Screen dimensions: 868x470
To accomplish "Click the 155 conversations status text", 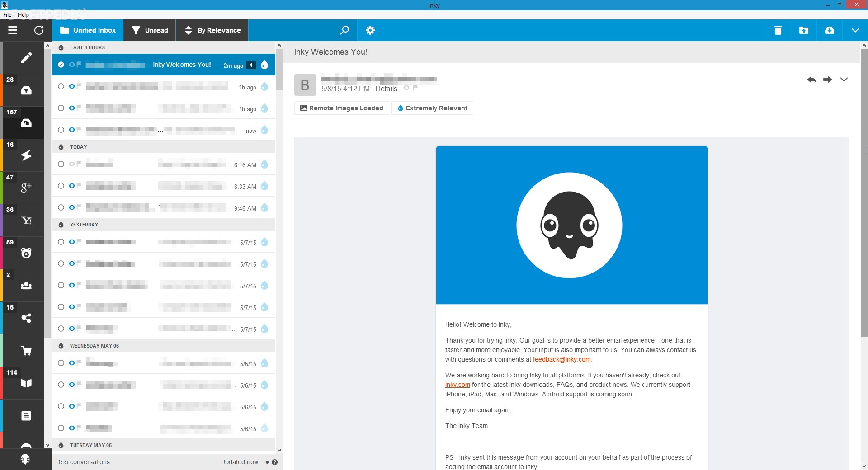I will coord(84,462).
